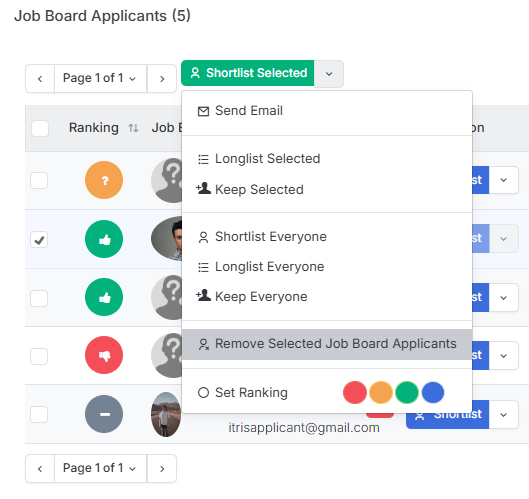This screenshot has height=499, width=529.
Task: Go to next page using top pager arrow
Action: click(162, 79)
